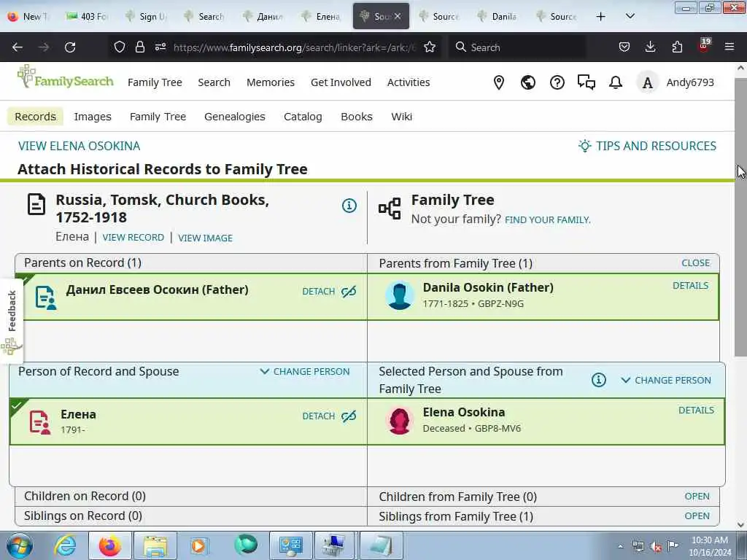Viewport: 747px width, 560px height.
Task: Click the info icon next to Tomsk Church Books
Action: 349,206
